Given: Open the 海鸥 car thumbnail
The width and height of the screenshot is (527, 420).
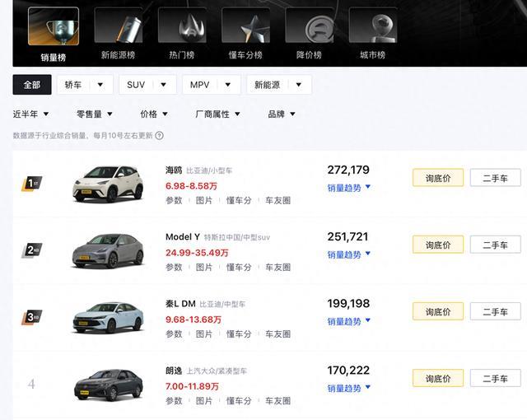Looking at the screenshot, I should [108, 184].
